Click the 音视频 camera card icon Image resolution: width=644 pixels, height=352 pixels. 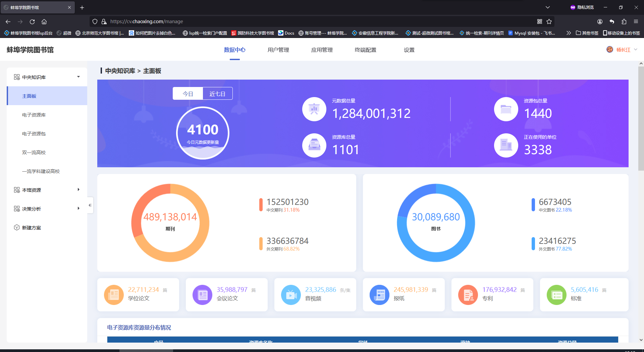click(x=291, y=295)
